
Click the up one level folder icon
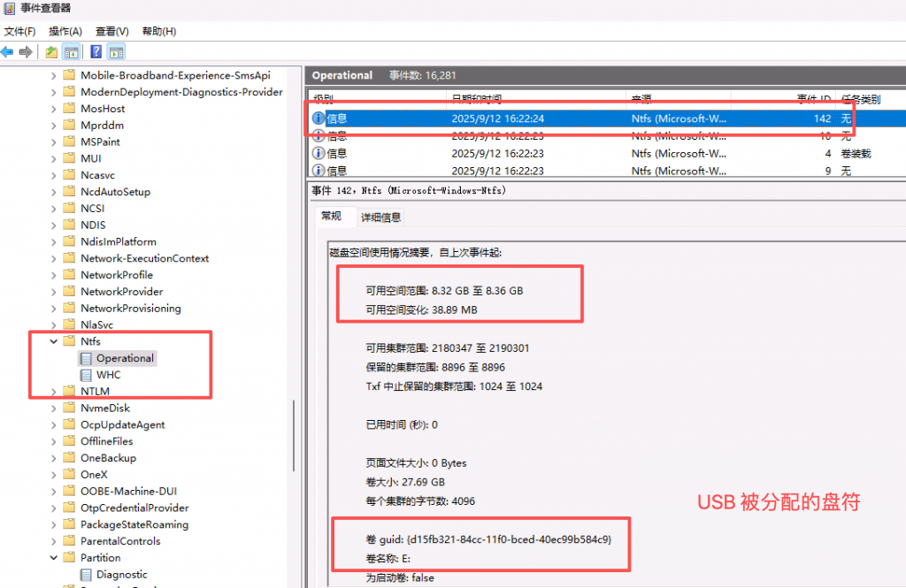[x=52, y=52]
